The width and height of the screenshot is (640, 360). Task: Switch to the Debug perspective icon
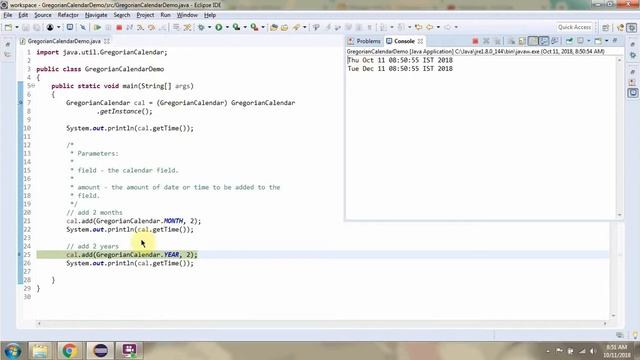631,28
